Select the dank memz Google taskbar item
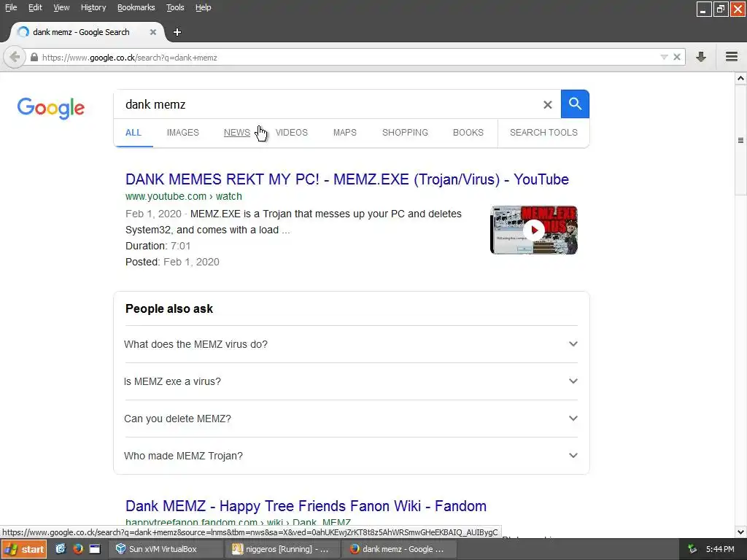The width and height of the screenshot is (747, 560). click(x=400, y=549)
